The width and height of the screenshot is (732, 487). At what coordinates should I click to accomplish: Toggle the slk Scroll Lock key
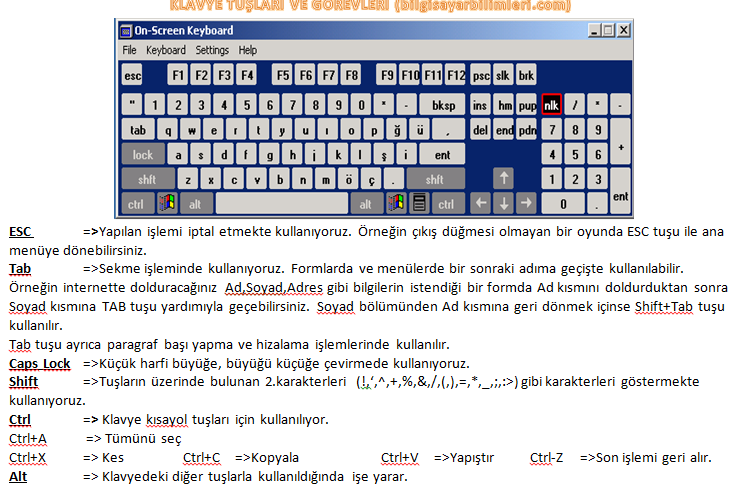tap(503, 75)
